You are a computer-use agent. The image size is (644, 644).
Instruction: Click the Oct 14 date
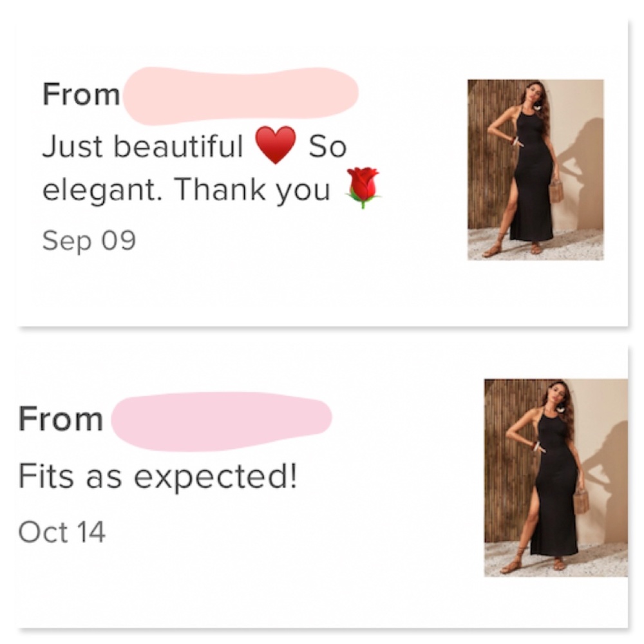click(62, 533)
